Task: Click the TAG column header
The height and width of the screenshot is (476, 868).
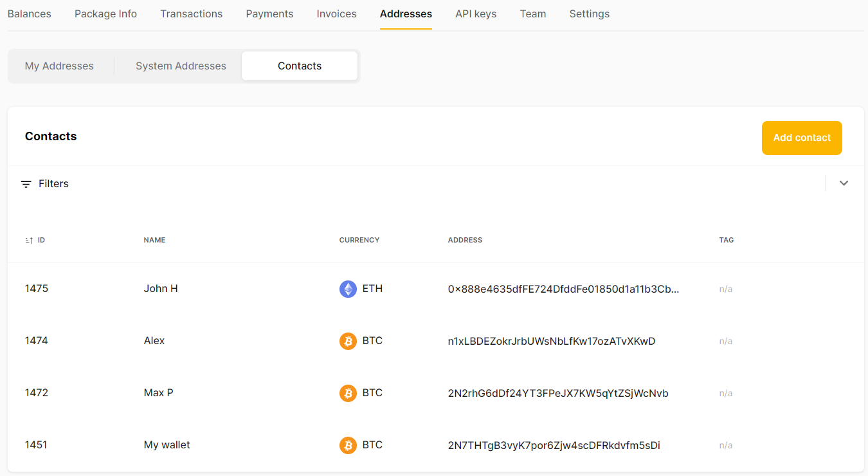Action: click(x=727, y=240)
